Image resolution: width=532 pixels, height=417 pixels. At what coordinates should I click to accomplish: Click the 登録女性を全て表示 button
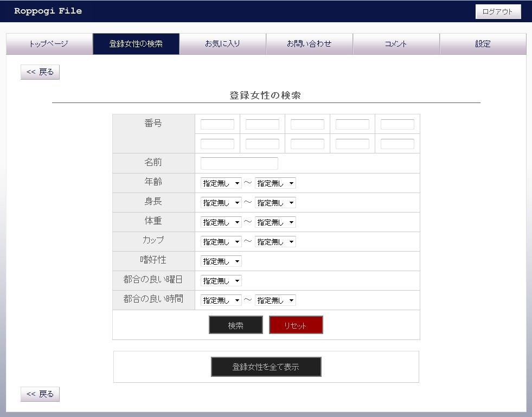coord(266,367)
